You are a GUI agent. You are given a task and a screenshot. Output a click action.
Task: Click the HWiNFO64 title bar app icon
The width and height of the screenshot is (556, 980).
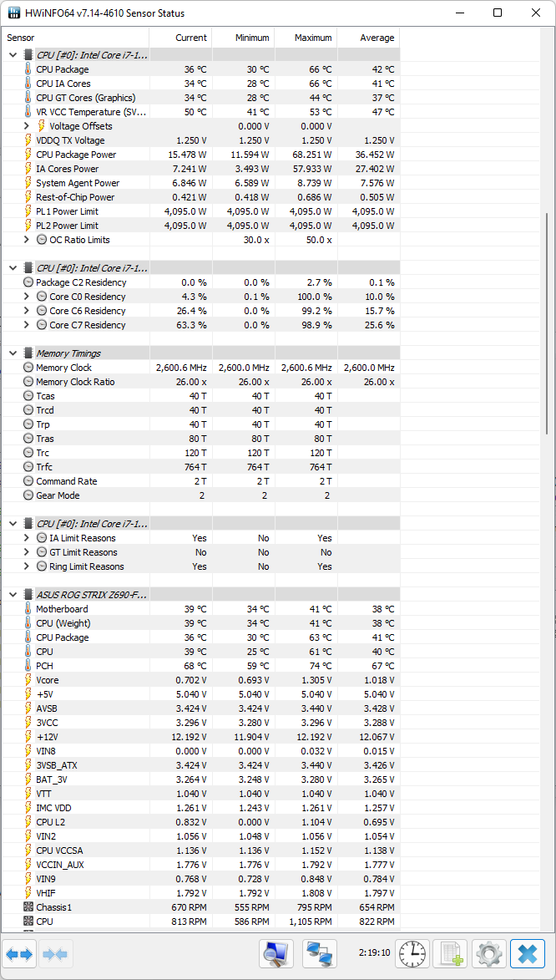click(13, 13)
